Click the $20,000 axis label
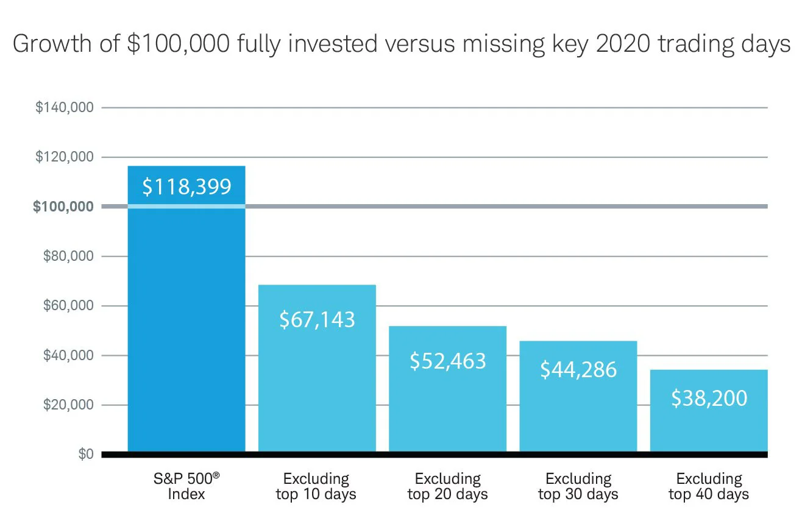This screenshot has width=802, height=532. click(x=68, y=405)
